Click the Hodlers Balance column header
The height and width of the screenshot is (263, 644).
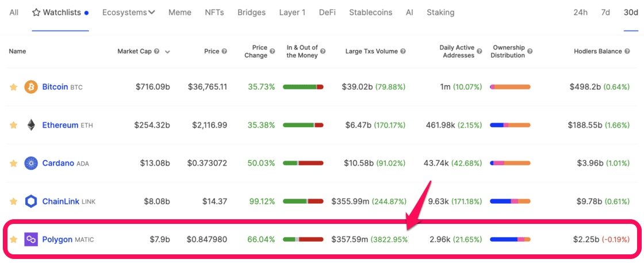pyautogui.click(x=597, y=51)
